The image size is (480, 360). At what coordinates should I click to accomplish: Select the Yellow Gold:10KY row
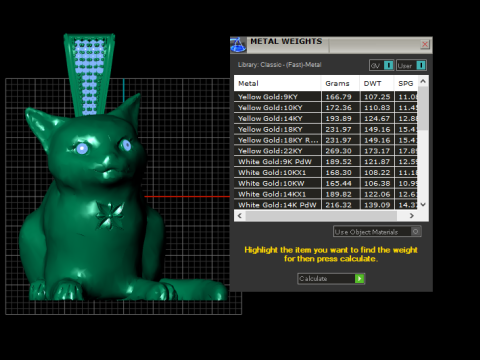point(326,108)
